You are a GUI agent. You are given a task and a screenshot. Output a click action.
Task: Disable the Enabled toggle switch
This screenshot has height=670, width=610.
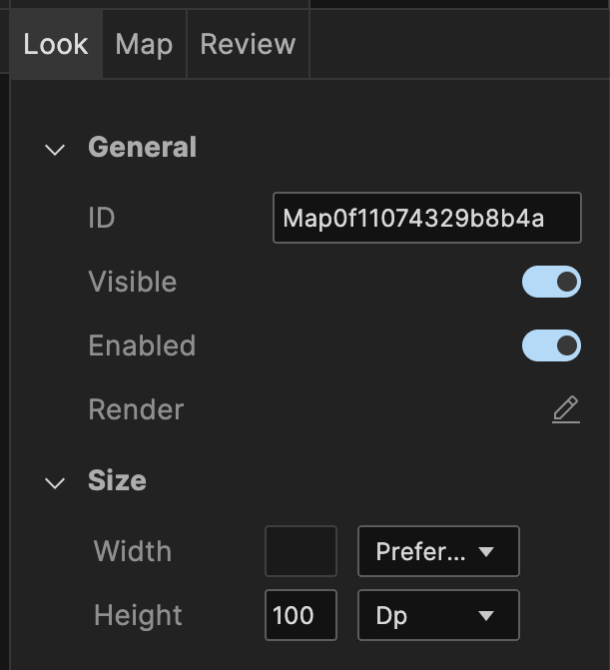click(x=551, y=346)
